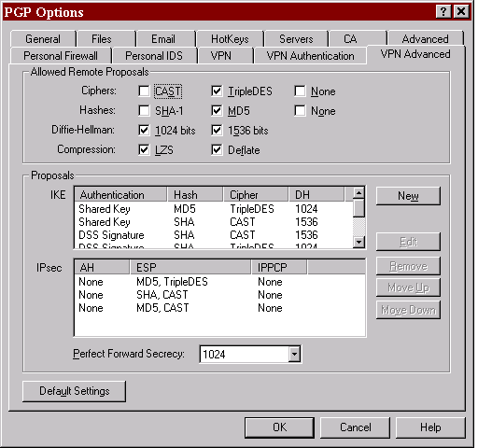The image size is (478, 448).
Task: Click the question mark help icon in title bar
Action: [x=443, y=12]
